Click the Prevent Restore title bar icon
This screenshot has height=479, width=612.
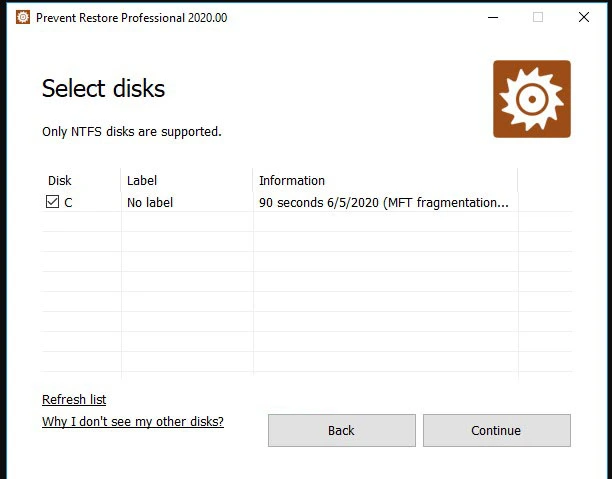(x=23, y=17)
